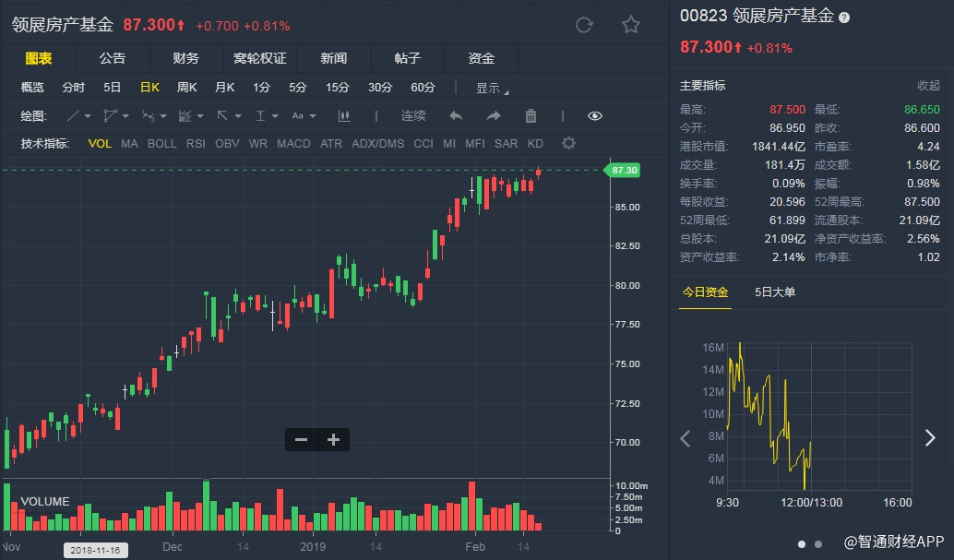
Task: Toggle the MACD indicator
Action: click(293, 143)
